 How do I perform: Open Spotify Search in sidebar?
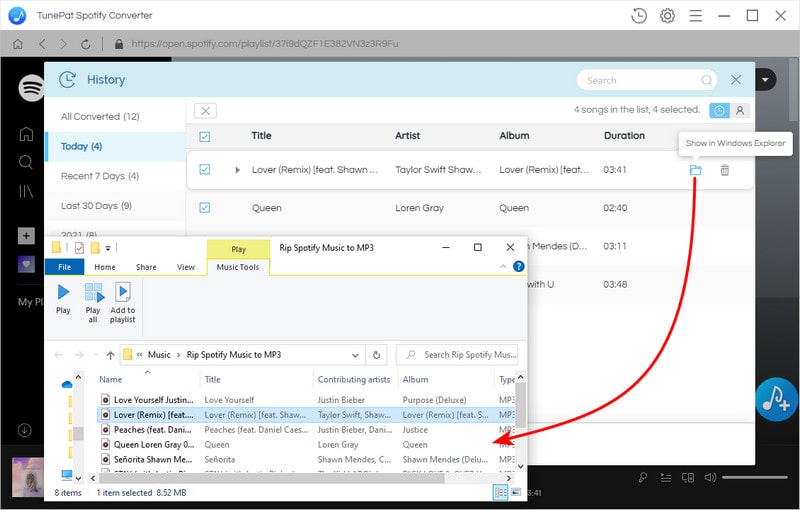pos(26,163)
